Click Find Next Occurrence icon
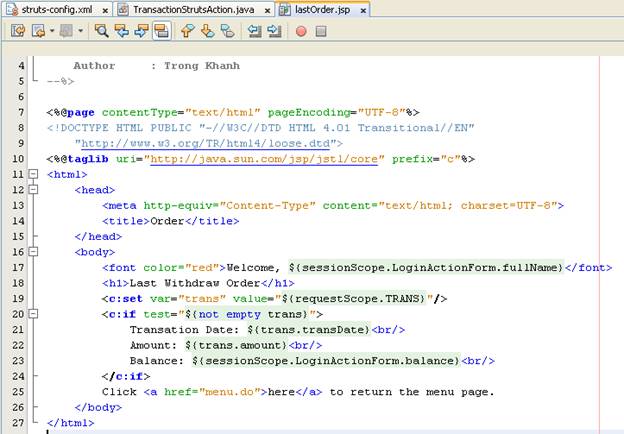This screenshot has height=434, width=624. click(x=141, y=31)
